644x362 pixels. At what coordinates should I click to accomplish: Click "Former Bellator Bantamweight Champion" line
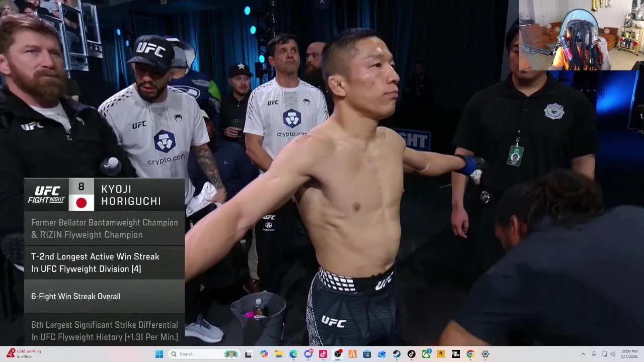click(105, 222)
